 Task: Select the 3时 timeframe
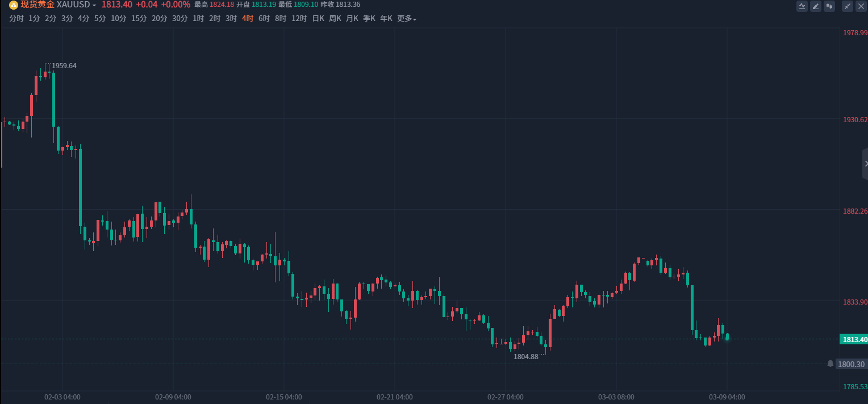pos(231,18)
